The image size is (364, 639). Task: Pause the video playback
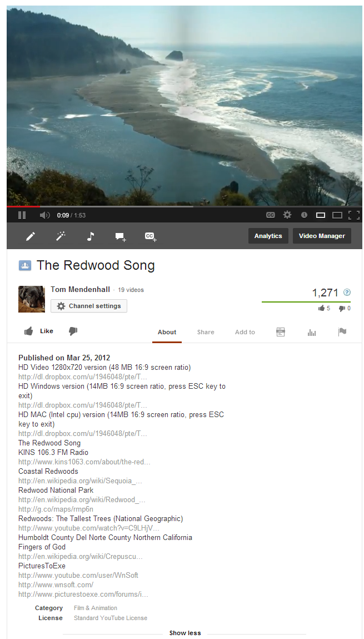tap(22, 215)
